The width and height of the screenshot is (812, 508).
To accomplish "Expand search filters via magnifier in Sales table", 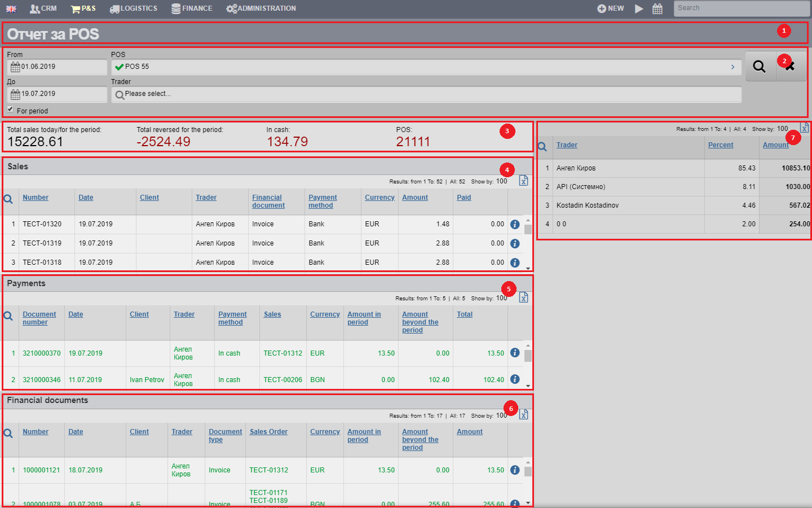I will click(9, 197).
